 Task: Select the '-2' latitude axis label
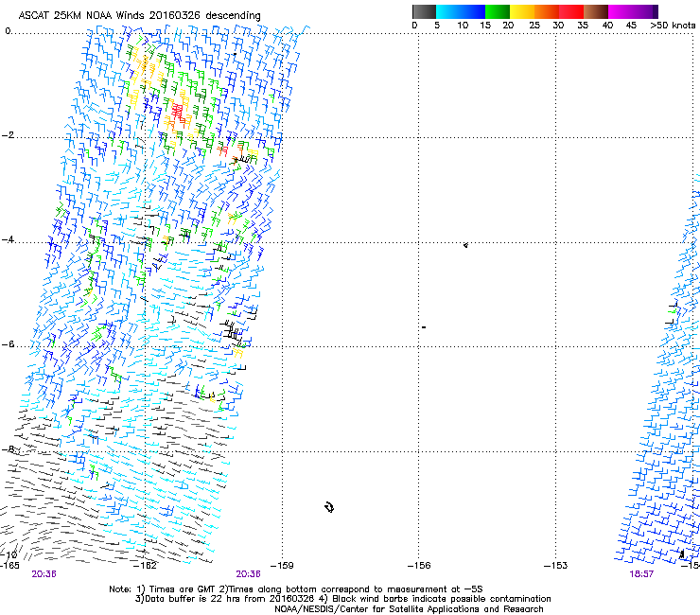(x=8, y=135)
